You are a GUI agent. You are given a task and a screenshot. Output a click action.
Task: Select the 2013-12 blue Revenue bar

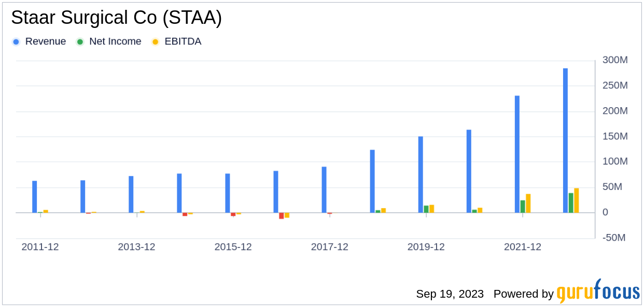tap(131, 195)
